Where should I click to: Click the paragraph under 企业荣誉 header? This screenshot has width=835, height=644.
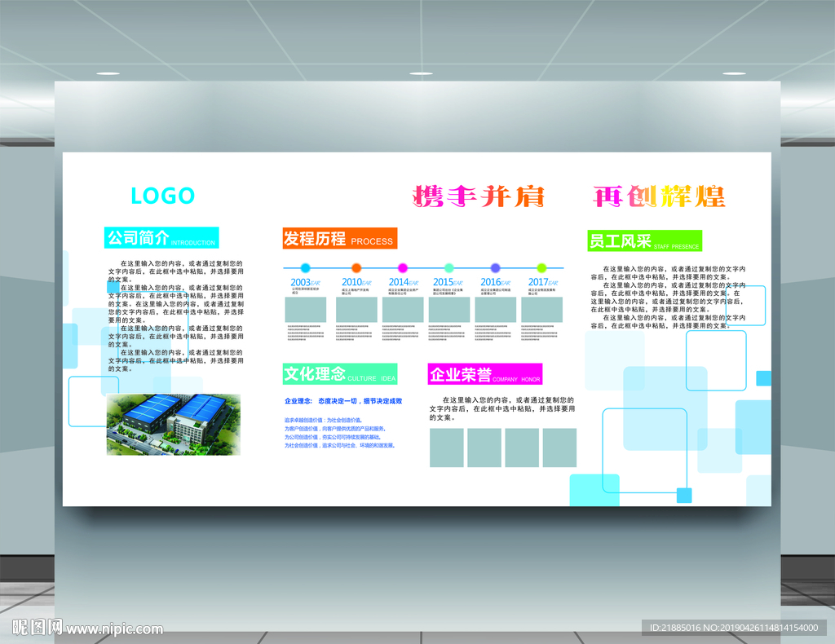pos(502,408)
